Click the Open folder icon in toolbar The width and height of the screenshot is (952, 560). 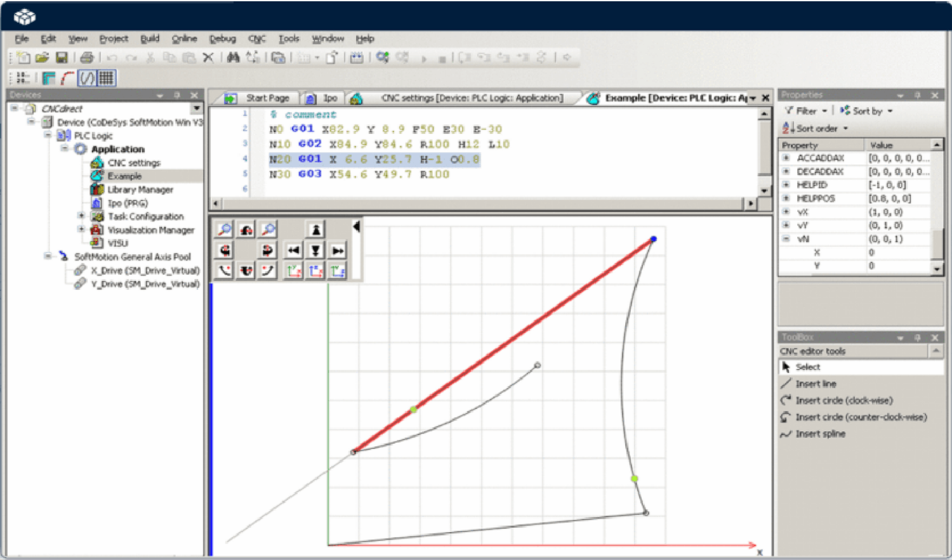pyautogui.click(x=42, y=58)
